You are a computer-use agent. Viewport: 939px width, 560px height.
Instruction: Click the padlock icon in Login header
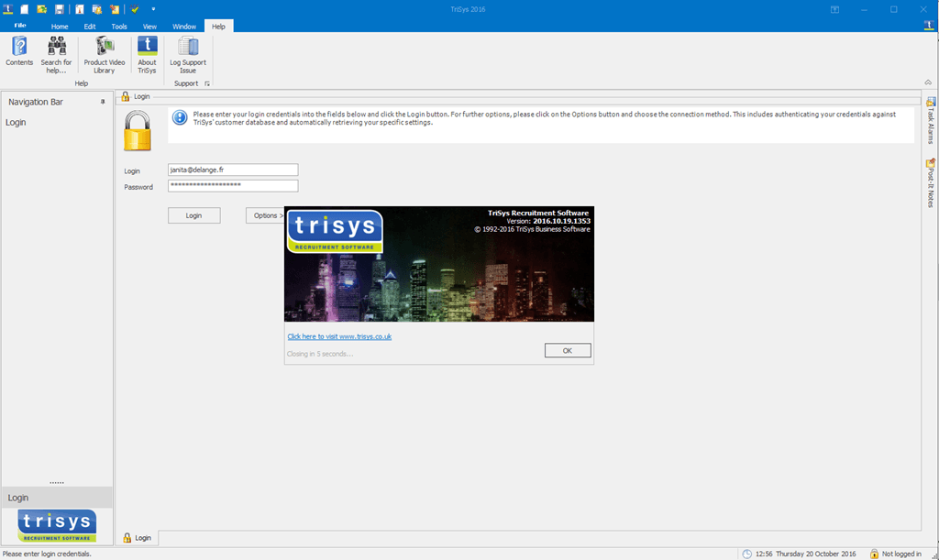[x=125, y=96]
